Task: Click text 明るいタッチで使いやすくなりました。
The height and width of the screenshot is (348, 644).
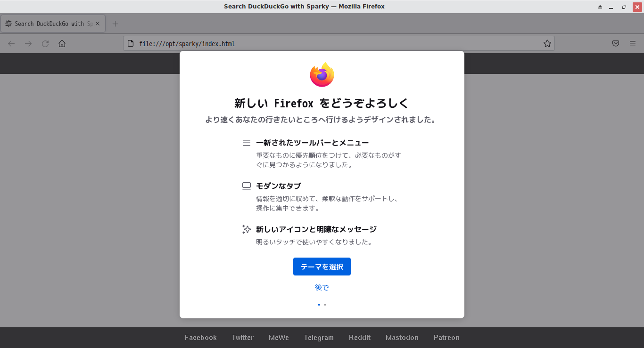Action: coord(314,242)
